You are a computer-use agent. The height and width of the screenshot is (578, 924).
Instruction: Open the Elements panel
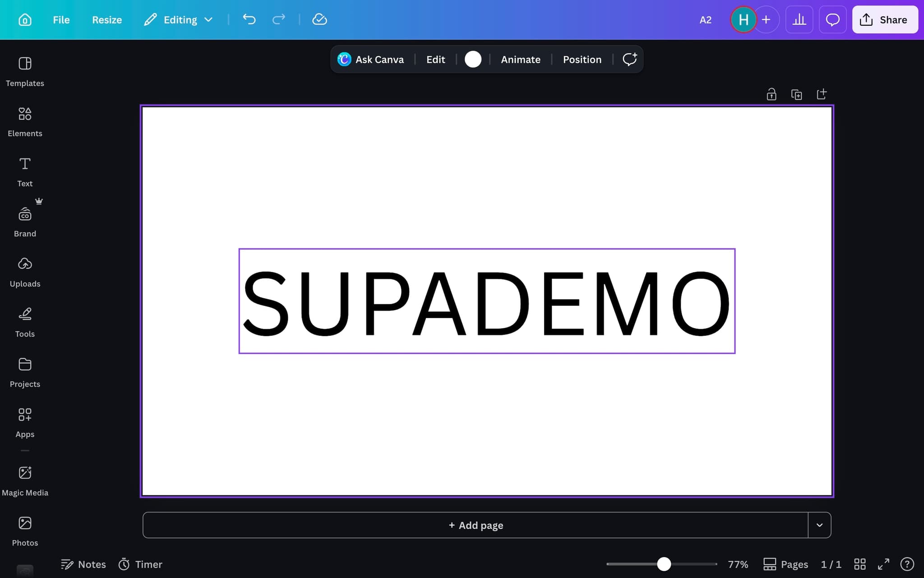pos(25,121)
